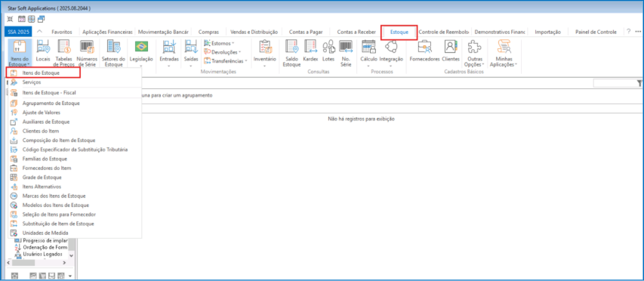Collapse the ribbon with the caret arrow

[39, 31]
